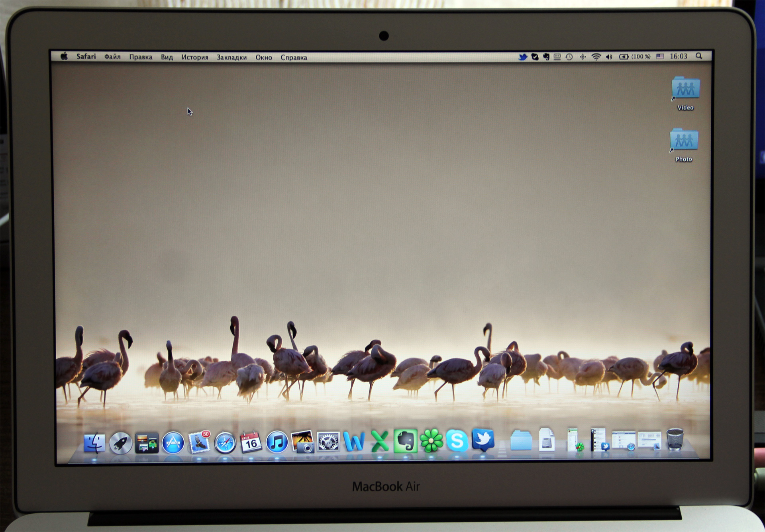Click Spotlight search magnifier
The image size is (765, 532).
point(699,56)
